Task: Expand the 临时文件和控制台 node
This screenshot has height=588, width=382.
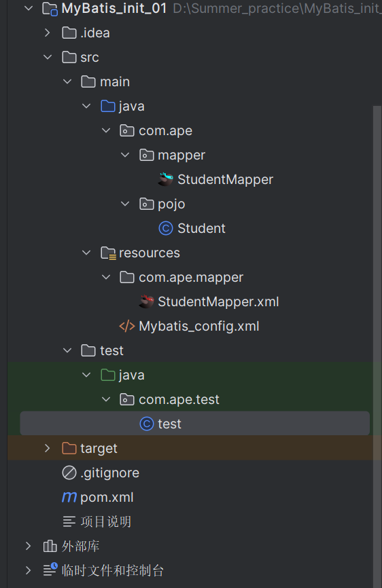Action: click(x=28, y=570)
